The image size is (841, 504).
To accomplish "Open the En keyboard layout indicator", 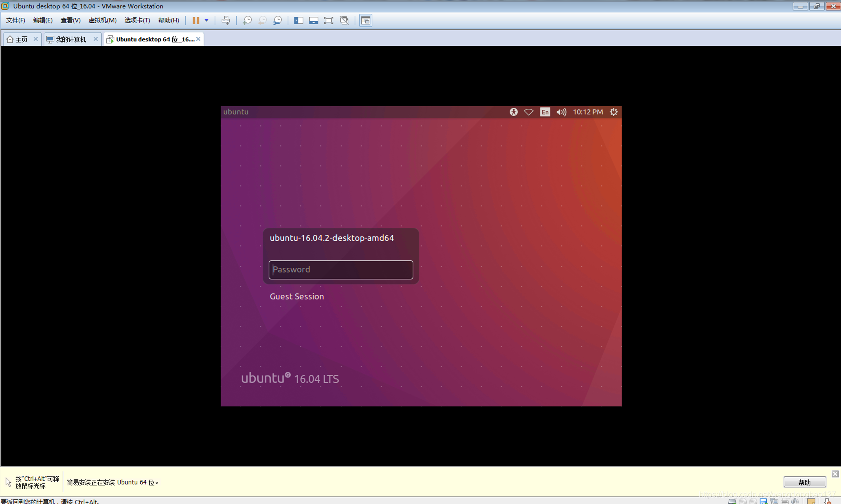I will (545, 112).
